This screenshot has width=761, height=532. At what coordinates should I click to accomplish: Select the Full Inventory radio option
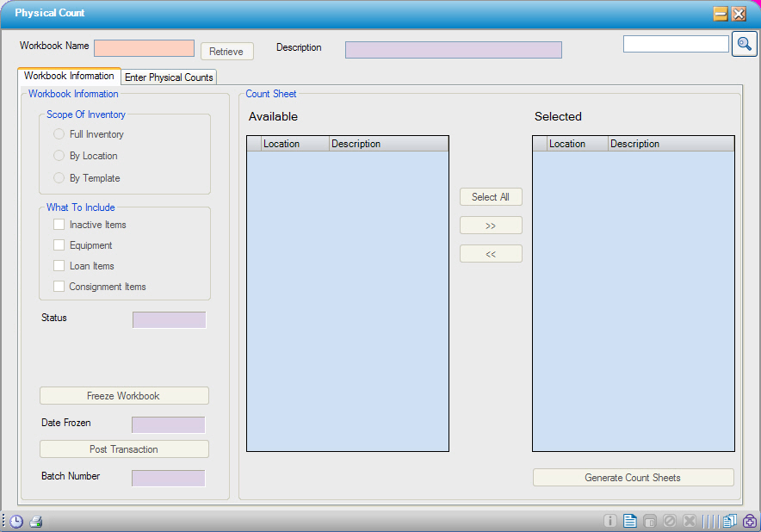coord(59,134)
